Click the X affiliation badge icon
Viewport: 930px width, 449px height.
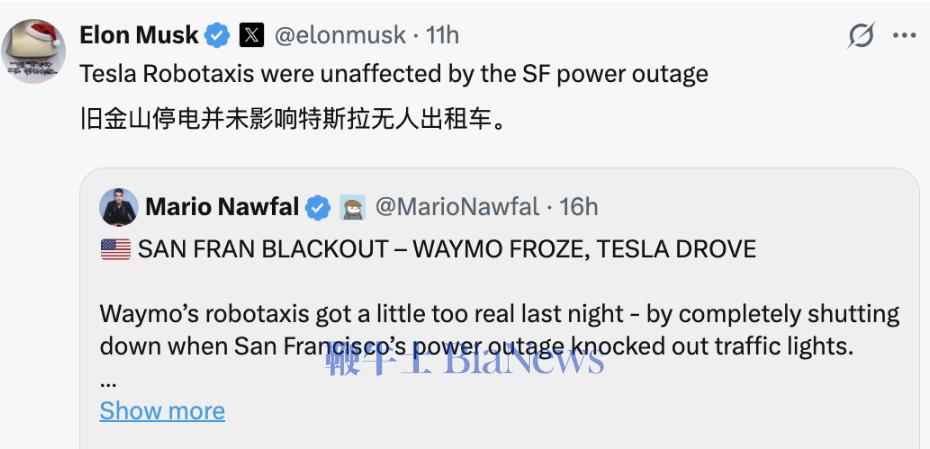[x=252, y=36]
